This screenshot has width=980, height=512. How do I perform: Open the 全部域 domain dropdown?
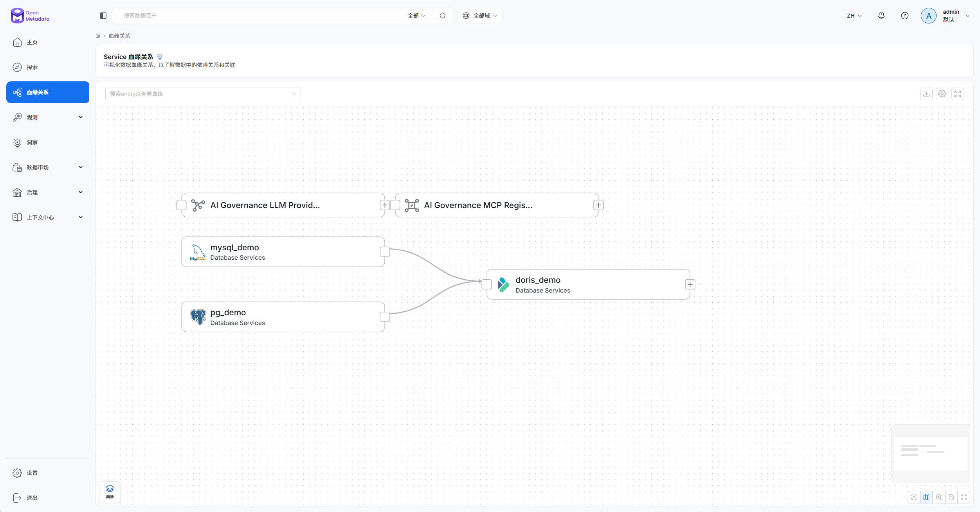tap(480, 16)
